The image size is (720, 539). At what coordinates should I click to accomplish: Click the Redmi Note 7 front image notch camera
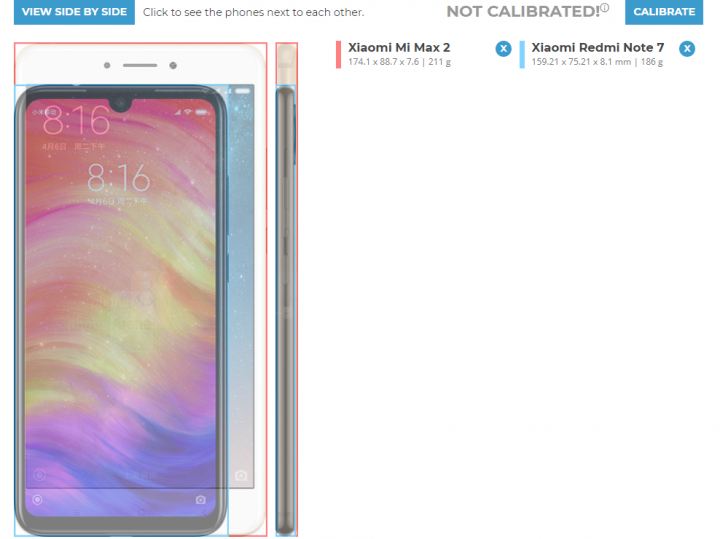tap(120, 102)
